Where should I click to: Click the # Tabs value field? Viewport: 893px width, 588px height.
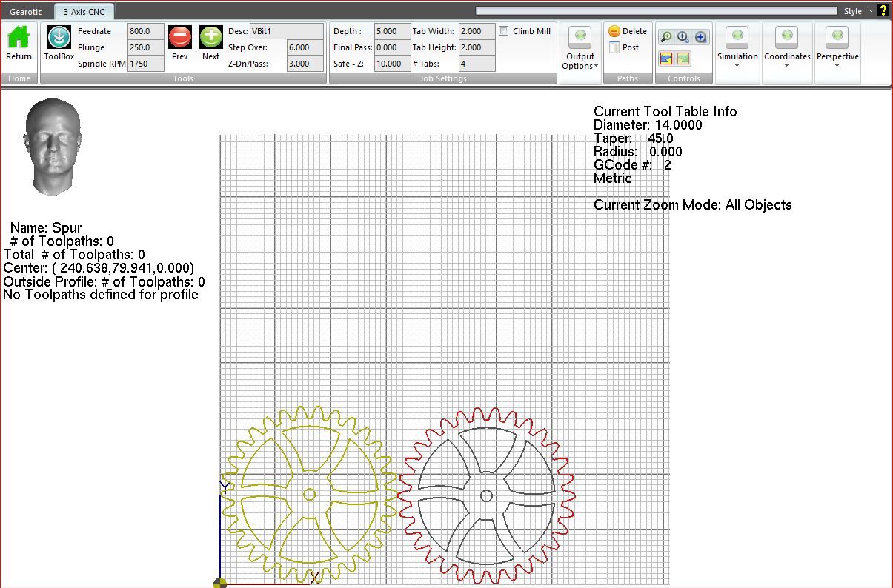[477, 64]
